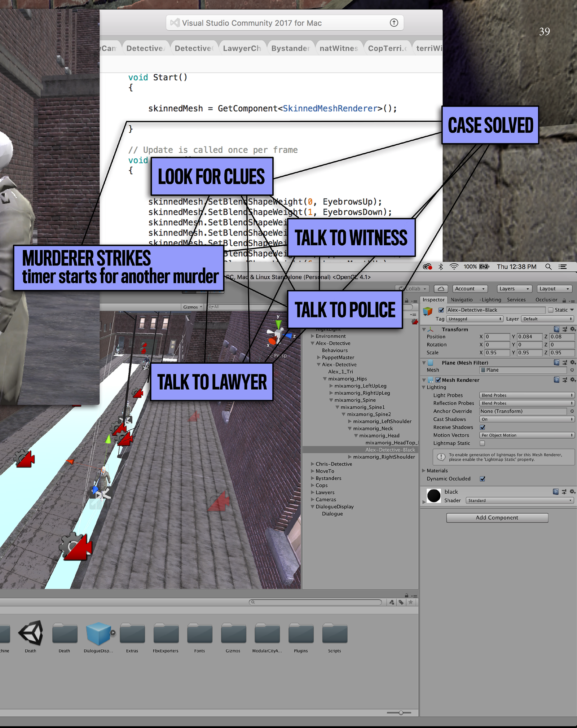The height and width of the screenshot is (728, 577).
Task: Open the Layout dropdown button
Action: (554, 289)
